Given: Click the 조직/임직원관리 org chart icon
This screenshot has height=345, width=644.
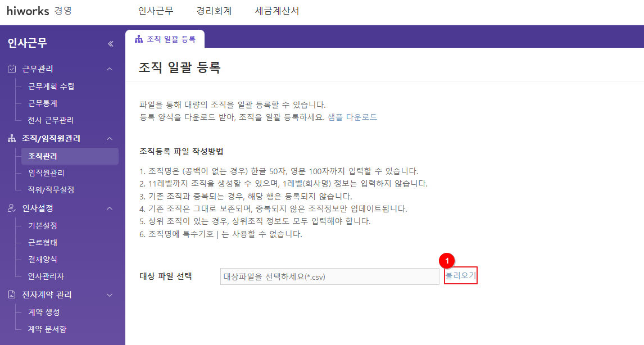Looking at the screenshot, I should (12, 139).
